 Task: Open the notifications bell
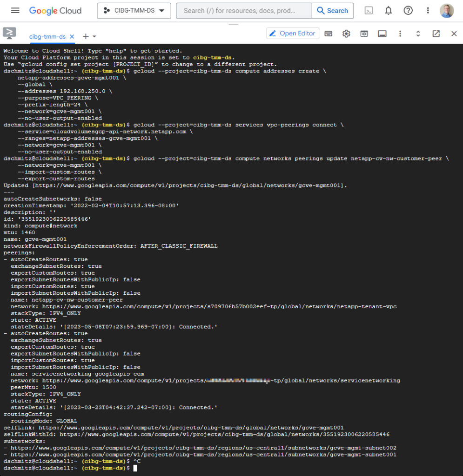[x=388, y=11]
